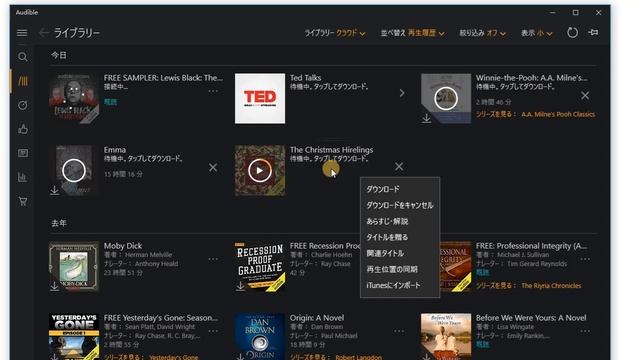Click Winnie-the-Pooh's circular progress ring
640x360 pixels.
tap(446, 98)
